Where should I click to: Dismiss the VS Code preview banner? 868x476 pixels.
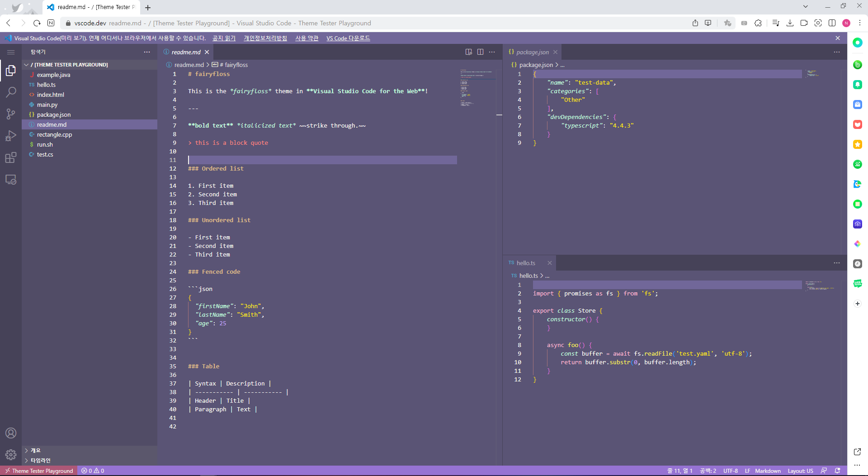[838, 38]
